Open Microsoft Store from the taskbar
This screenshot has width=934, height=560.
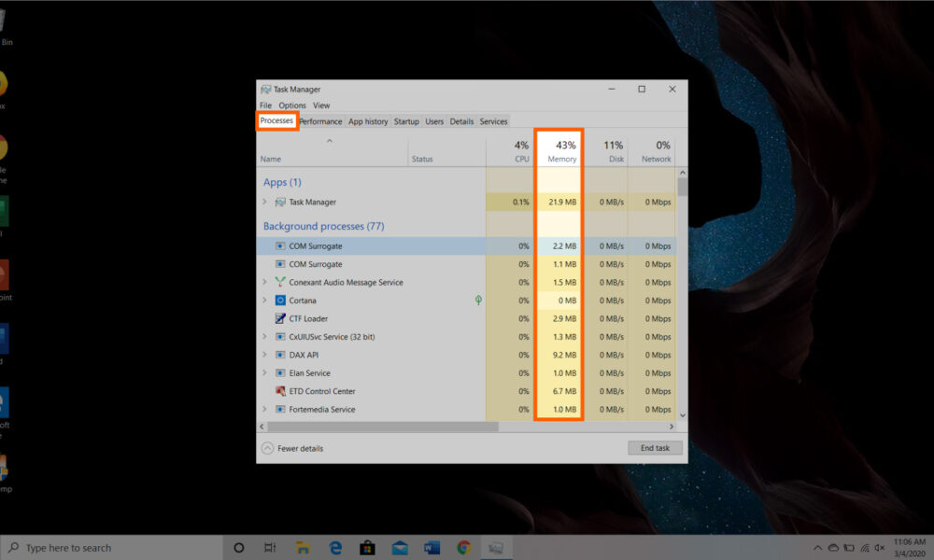click(367, 548)
